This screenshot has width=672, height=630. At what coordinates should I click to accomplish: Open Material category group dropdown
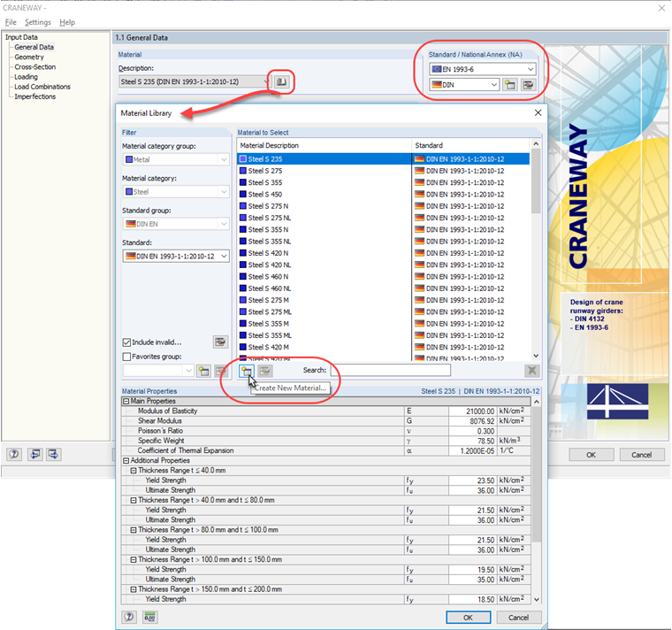click(x=176, y=159)
